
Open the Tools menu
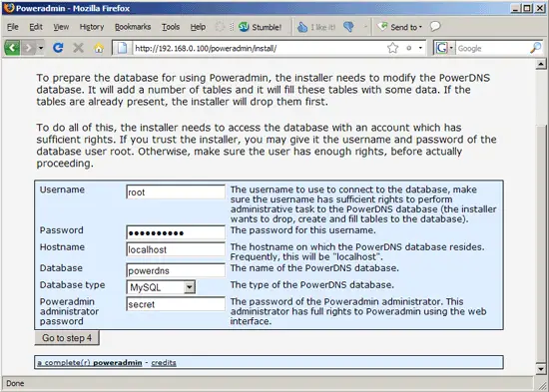click(171, 27)
